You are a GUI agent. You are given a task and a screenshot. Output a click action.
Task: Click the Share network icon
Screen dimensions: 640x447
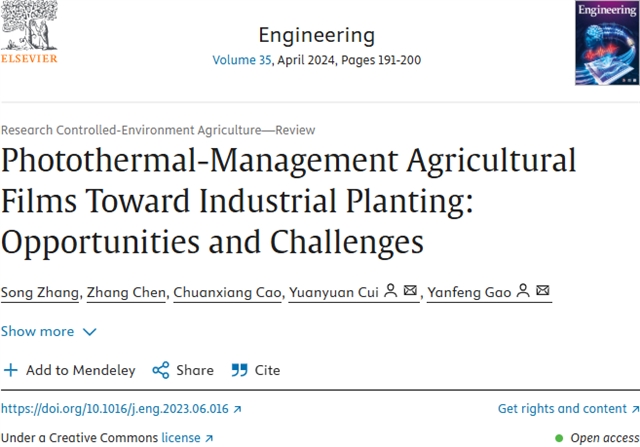(160, 370)
